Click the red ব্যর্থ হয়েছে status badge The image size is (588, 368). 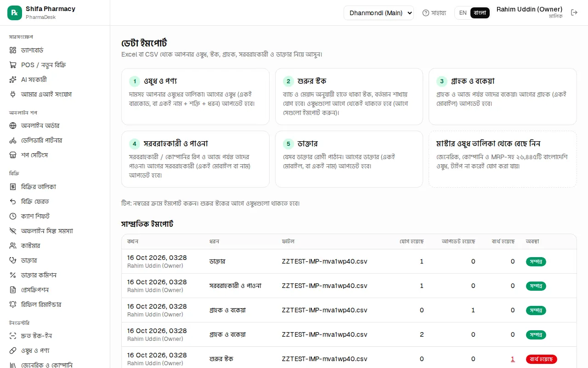[x=542, y=359]
